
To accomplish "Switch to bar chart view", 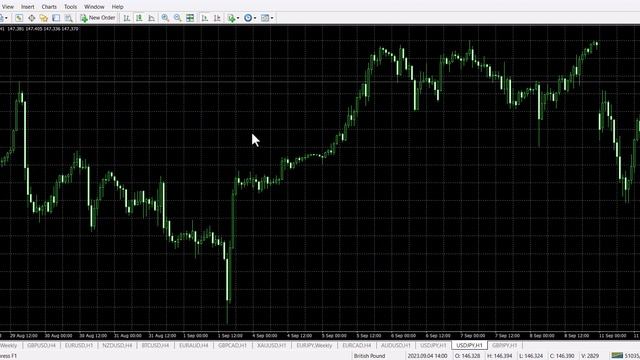I will tap(127, 18).
